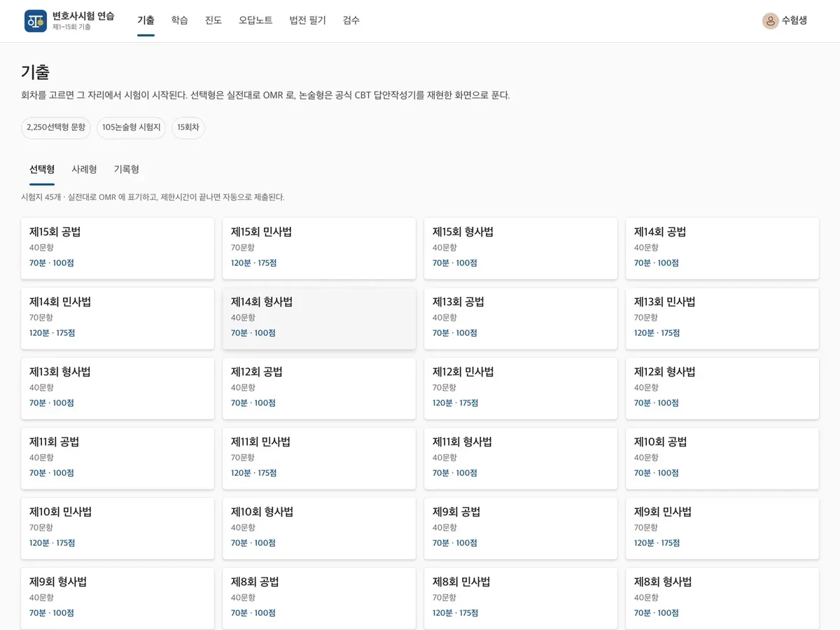This screenshot has width=840, height=630.
Task: Switch to the 진도 navigation tab
Action: [x=213, y=21]
